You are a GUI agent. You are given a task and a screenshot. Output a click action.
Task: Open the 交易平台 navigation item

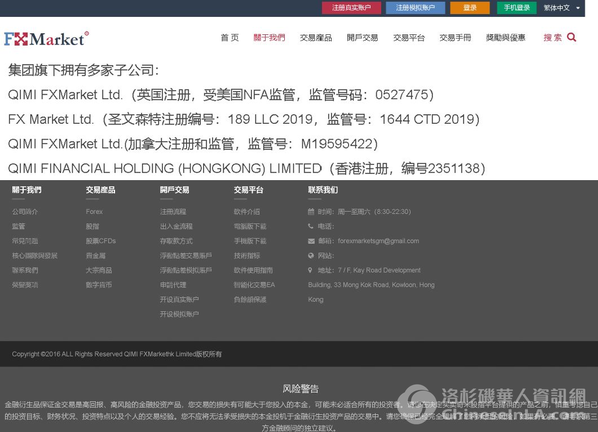[409, 37]
